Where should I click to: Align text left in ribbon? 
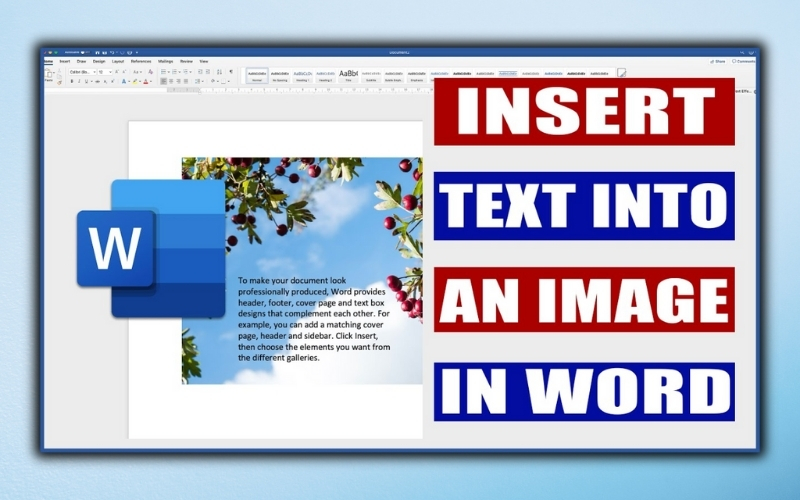coord(163,81)
